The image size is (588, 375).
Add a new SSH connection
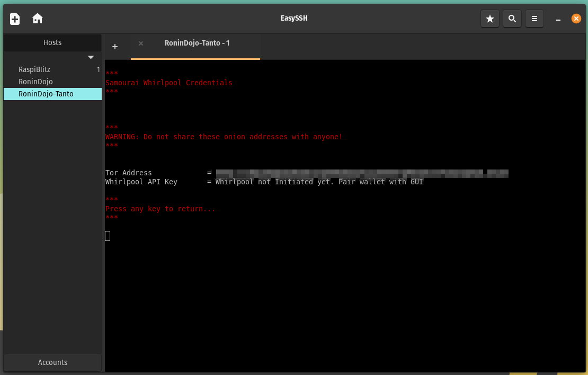tap(15, 19)
